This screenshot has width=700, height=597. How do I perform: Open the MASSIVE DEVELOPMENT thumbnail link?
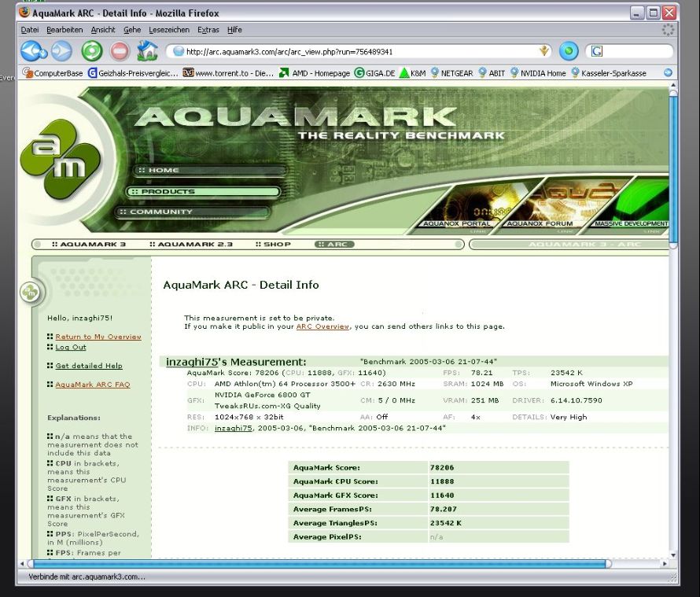629,206
